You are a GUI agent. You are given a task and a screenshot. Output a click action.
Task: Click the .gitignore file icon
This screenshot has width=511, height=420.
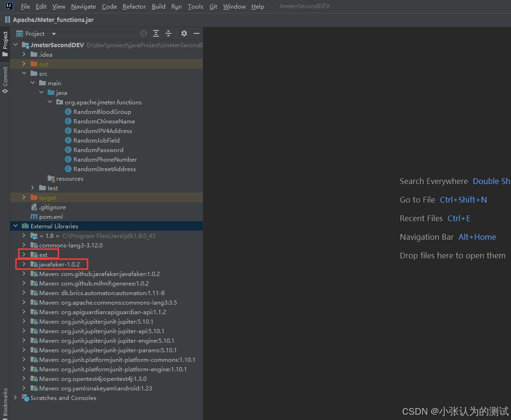(x=34, y=207)
